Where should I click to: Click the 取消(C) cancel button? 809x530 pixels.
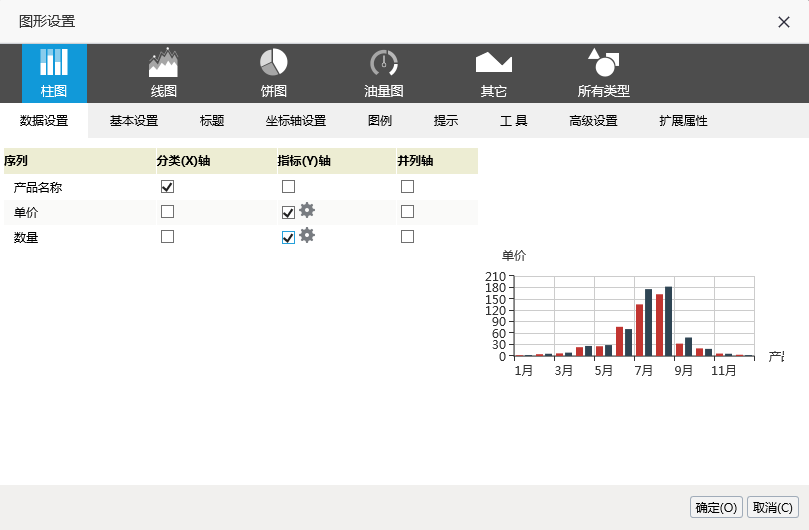(772, 507)
